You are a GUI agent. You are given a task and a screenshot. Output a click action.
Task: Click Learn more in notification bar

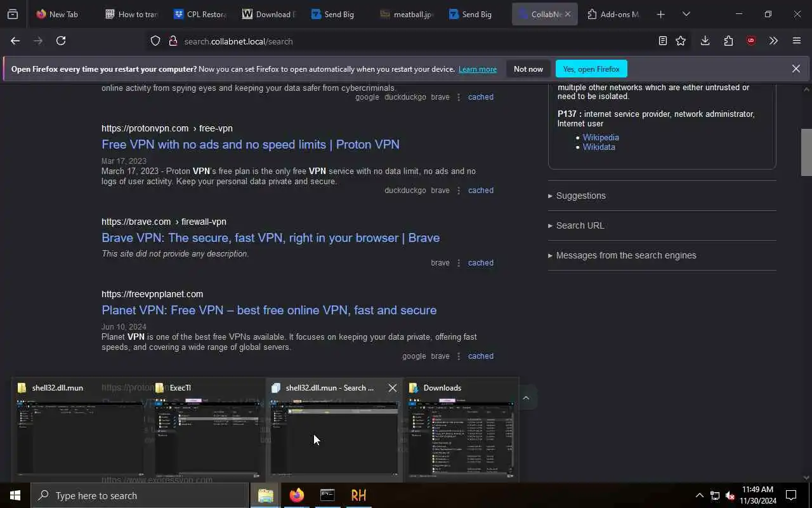478,69
